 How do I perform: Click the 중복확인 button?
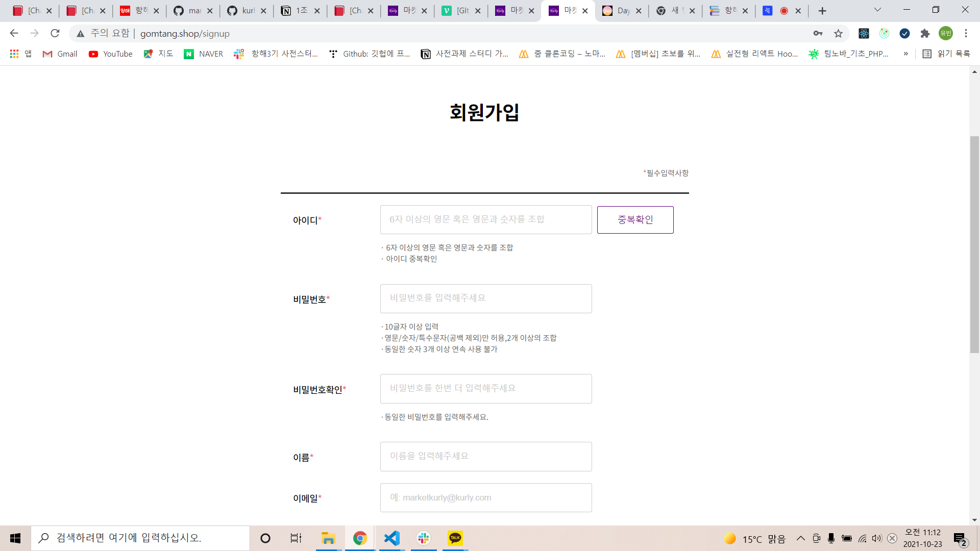tap(635, 220)
